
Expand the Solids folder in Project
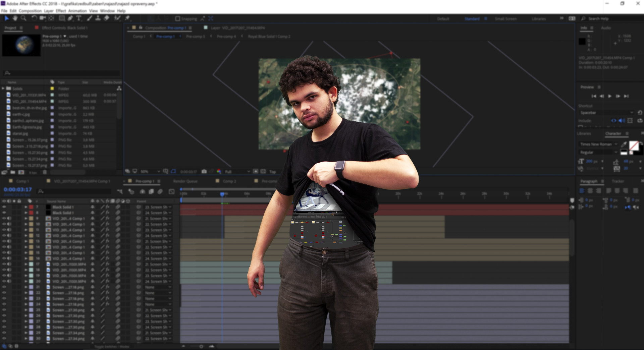coord(3,89)
